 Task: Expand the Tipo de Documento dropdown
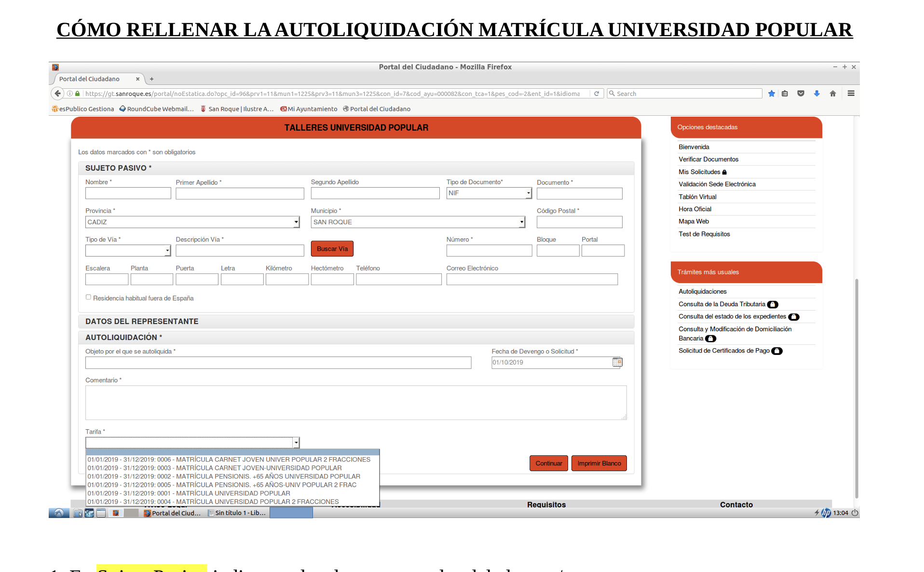pos(528,193)
